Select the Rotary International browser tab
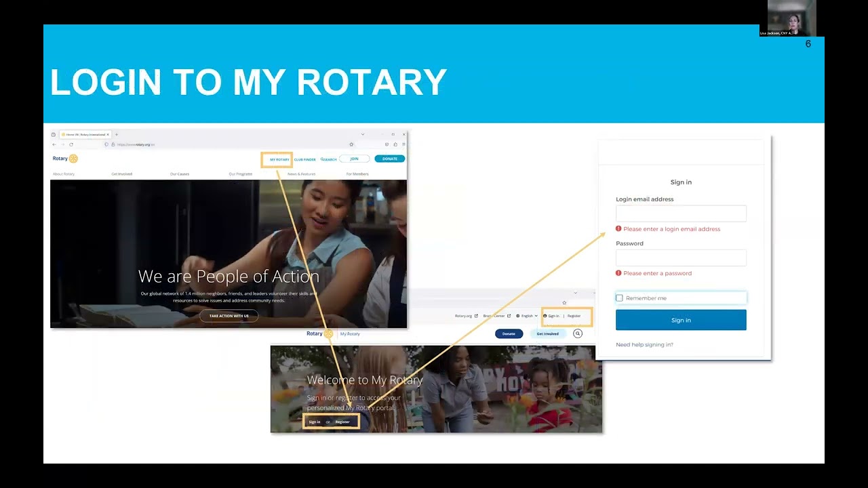The image size is (868, 488). pyautogui.click(x=85, y=134)
